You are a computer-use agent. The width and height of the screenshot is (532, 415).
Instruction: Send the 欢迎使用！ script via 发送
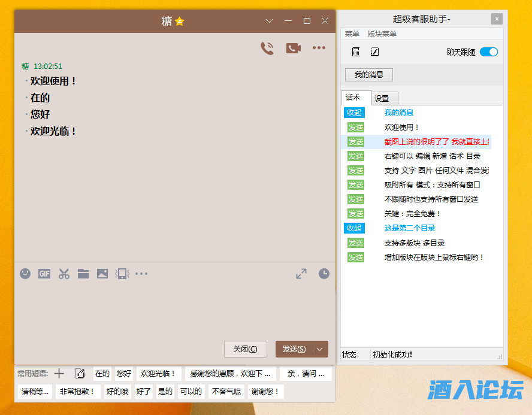coord(356,128)
